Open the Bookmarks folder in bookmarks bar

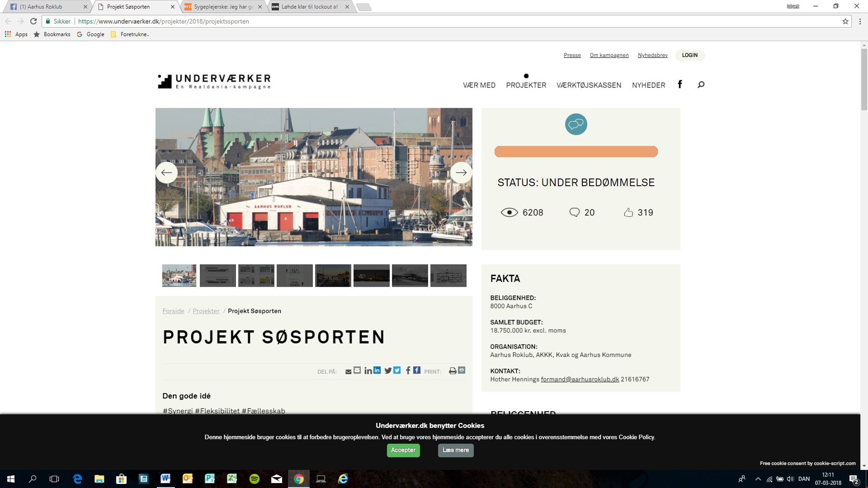pyautogui.click(x=52, y=34)
